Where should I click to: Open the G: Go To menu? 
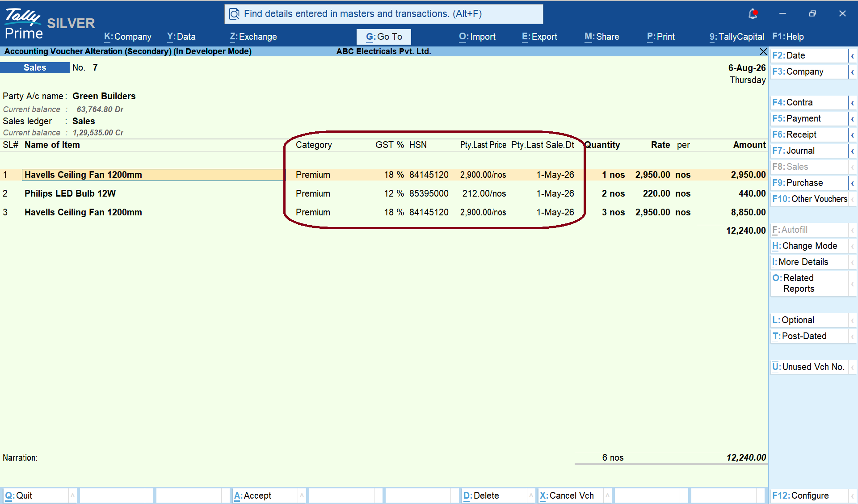[x=384, y=37]
